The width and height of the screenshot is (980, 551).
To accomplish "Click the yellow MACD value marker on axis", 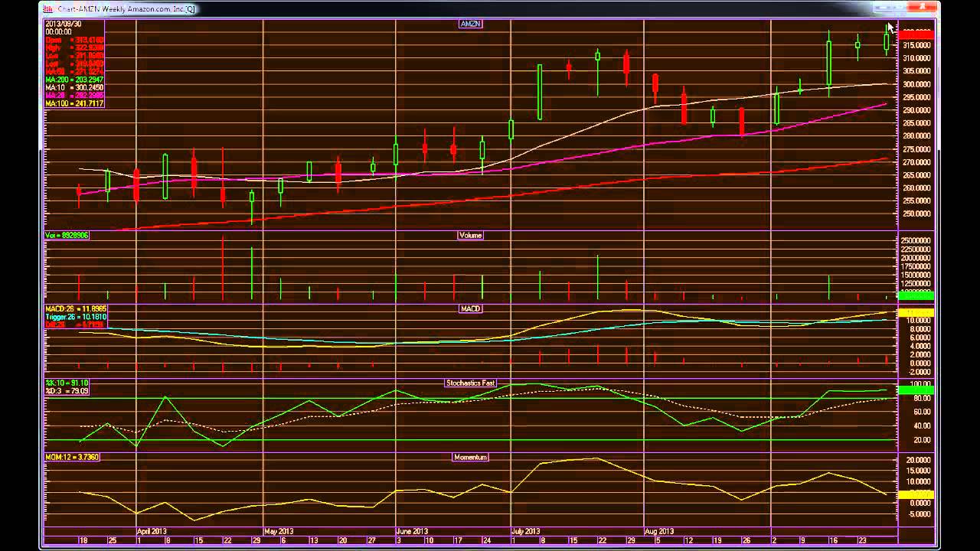I will pyautogui.click(x=916, y=313).
